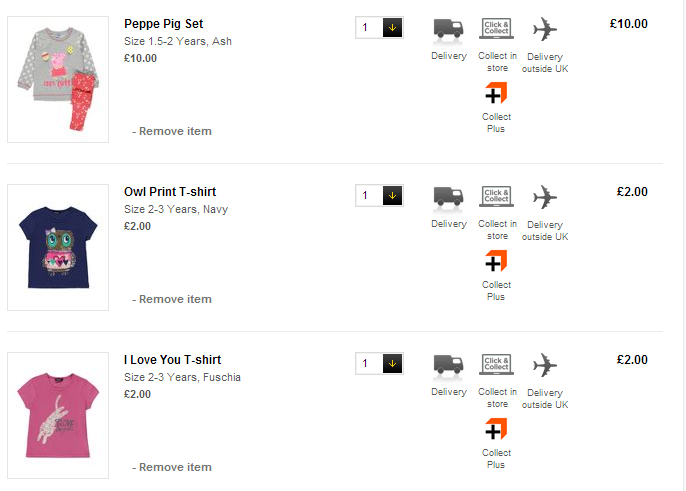Viewport: 686px width, 491px height.
Task: Choose airplane icon for Owl Print T-shirt
Action: click(544, 196)
